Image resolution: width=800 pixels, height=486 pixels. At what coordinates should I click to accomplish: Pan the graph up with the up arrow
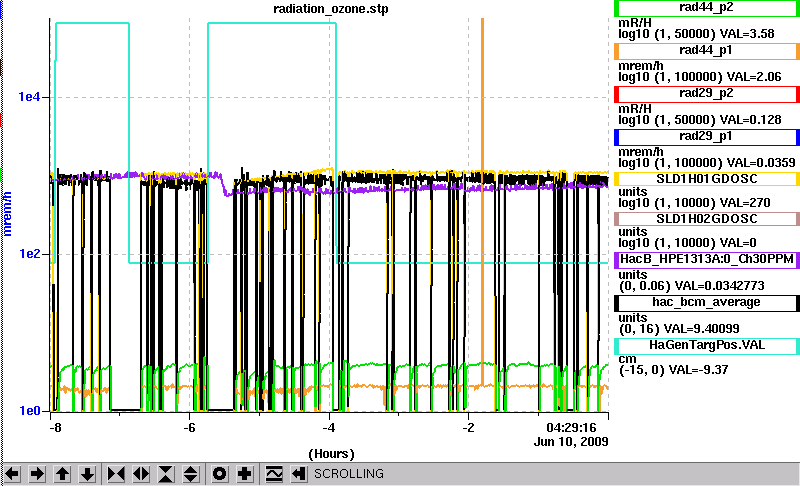[x=62, y=474]
